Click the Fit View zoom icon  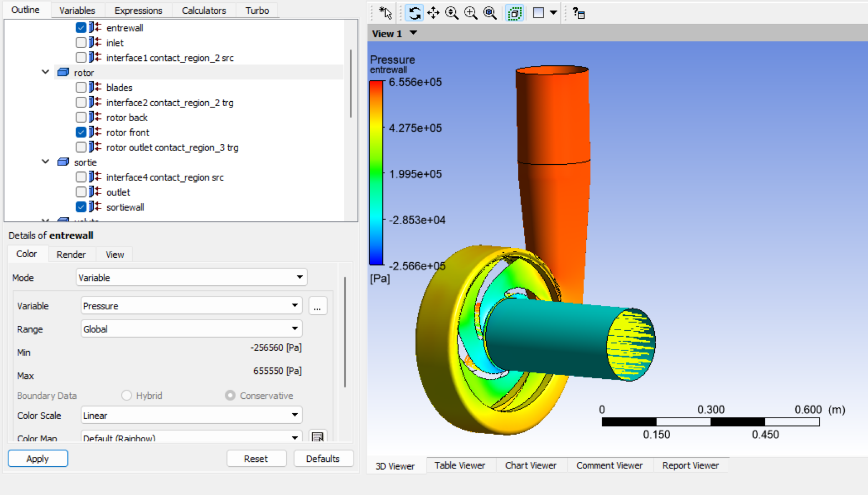(x=490, y=13)
